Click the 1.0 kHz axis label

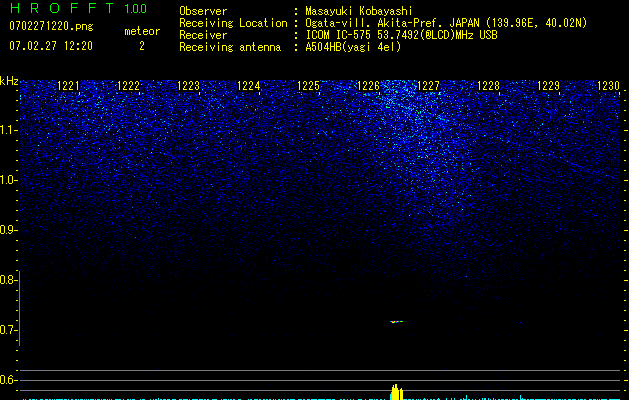point(8,180)
